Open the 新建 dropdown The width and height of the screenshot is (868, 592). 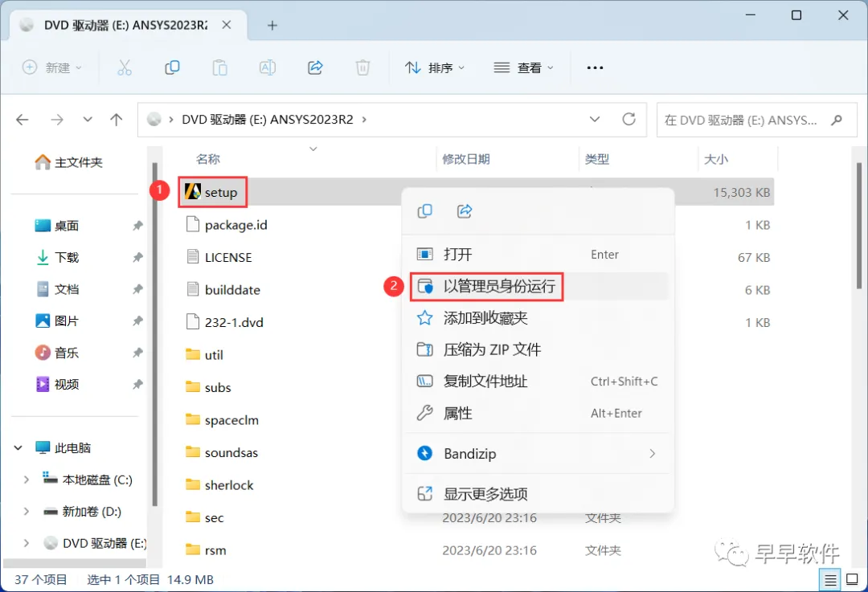[x=52, y=67]
